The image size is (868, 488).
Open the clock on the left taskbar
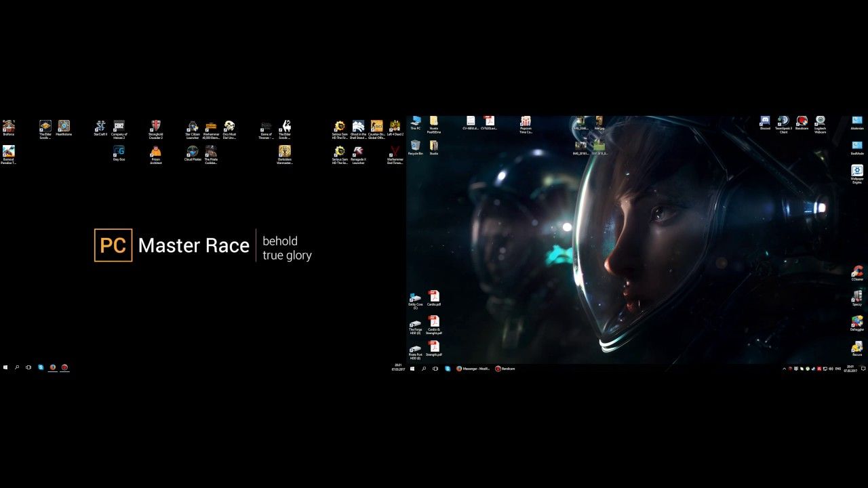[x=398, y=367]
